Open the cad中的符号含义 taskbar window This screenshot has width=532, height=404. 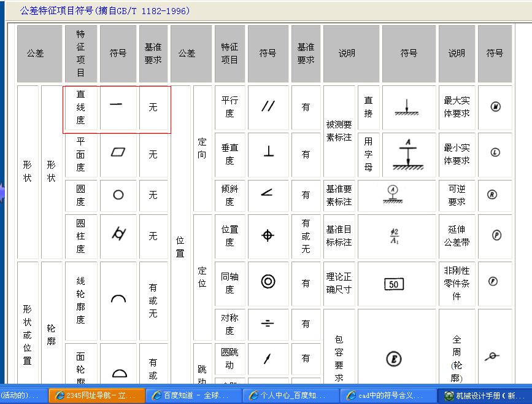387,395
